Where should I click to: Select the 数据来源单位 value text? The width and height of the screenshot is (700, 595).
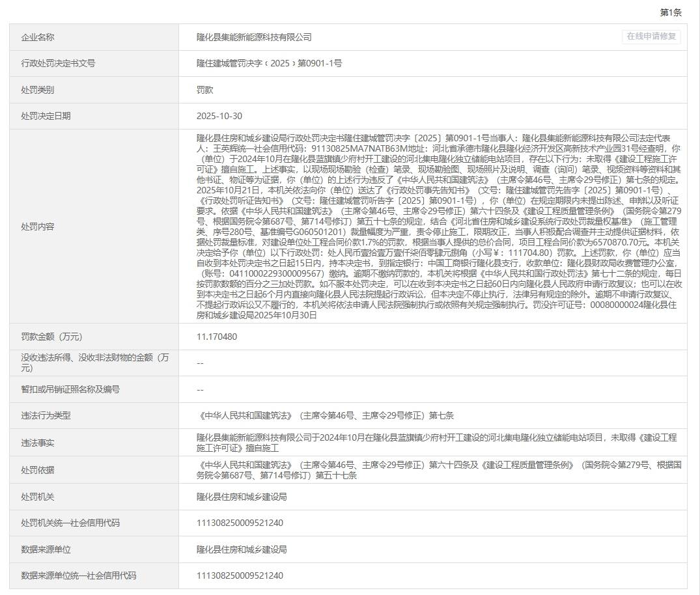point(242,549)
